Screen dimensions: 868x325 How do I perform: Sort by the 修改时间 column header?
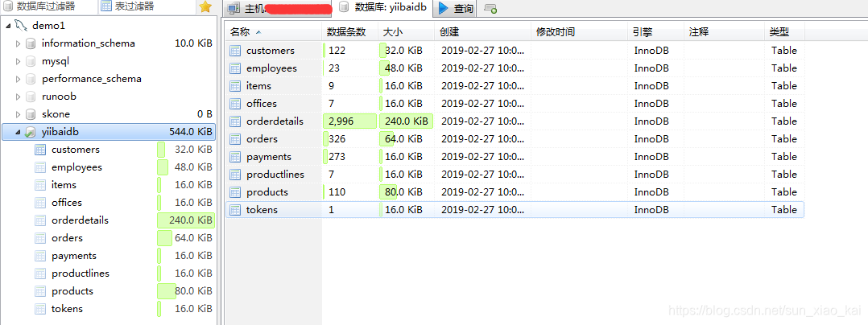[580, 32]
